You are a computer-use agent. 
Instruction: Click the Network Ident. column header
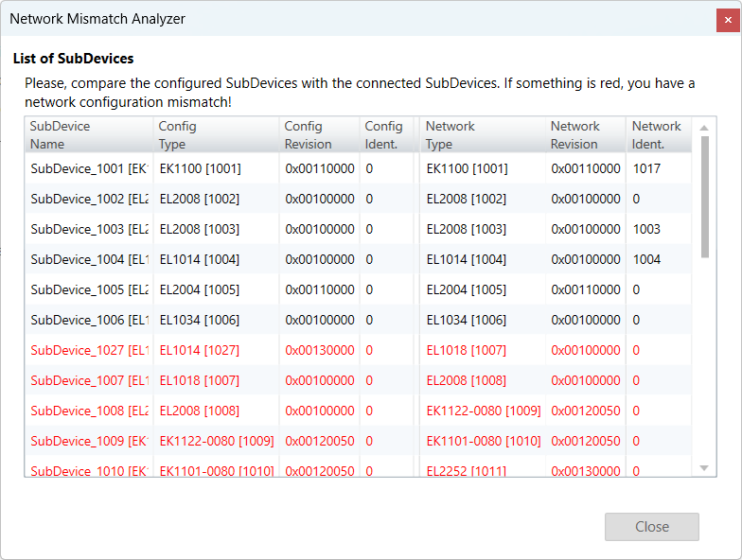pyautogui.click(x=658, y=135)
